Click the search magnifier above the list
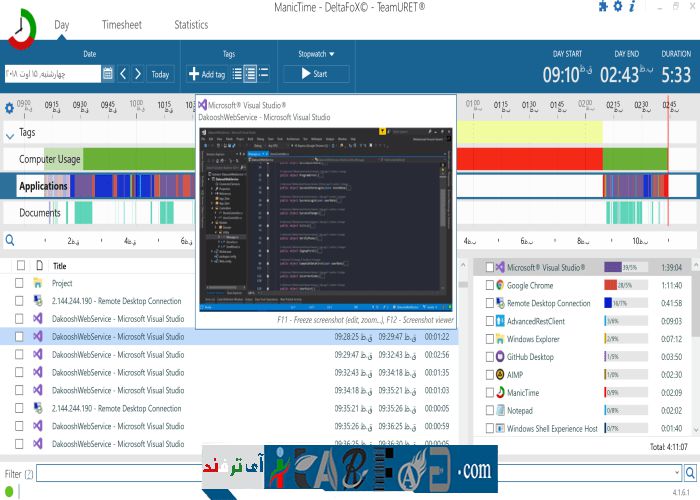 [x=10, y=240]
